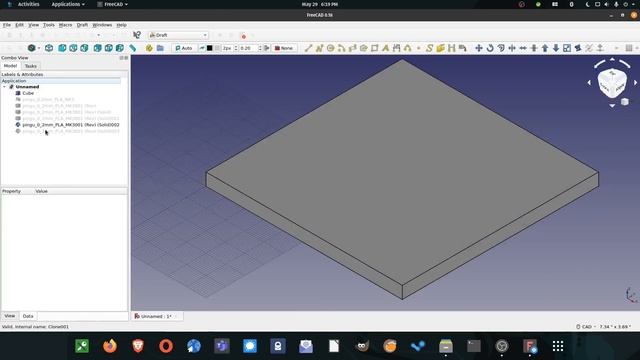Open the Activities overview
The width and height of the screenshot is (640, 360).
pos(28,4)
